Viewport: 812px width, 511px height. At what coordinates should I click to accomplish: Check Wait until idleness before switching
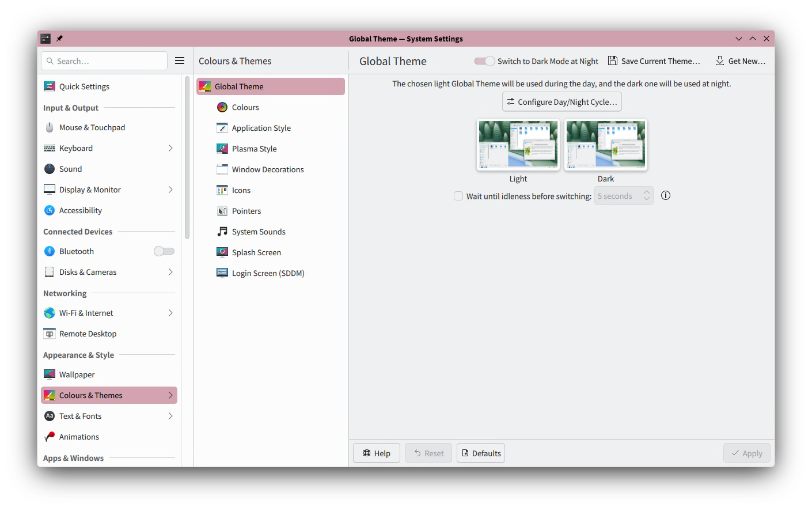[458, 196]
